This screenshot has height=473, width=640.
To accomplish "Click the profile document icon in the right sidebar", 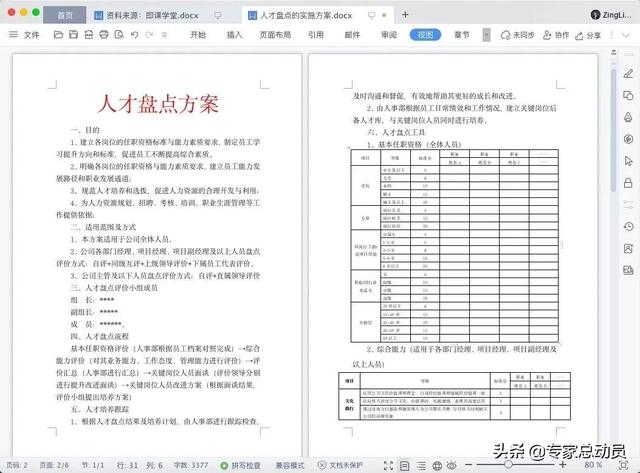I will click(628, 248).
